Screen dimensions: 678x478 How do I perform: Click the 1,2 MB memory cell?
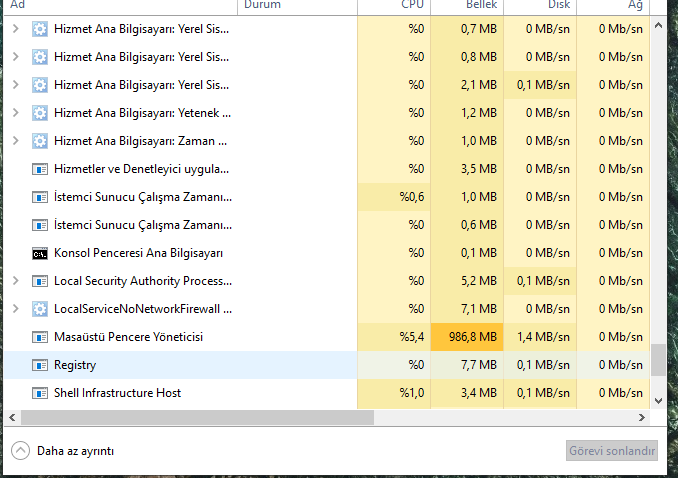(x=467, y=113)
